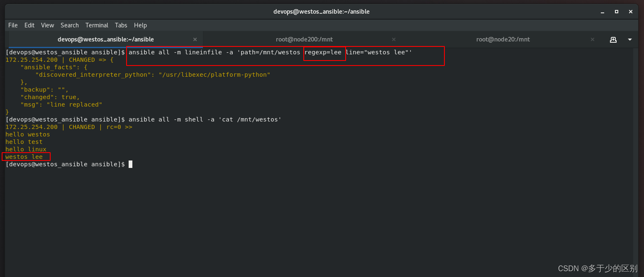Image resolution: width=644 pixels, height=277 pixels.
Task: Open the Search menu
Action: (x=70, y=25)
